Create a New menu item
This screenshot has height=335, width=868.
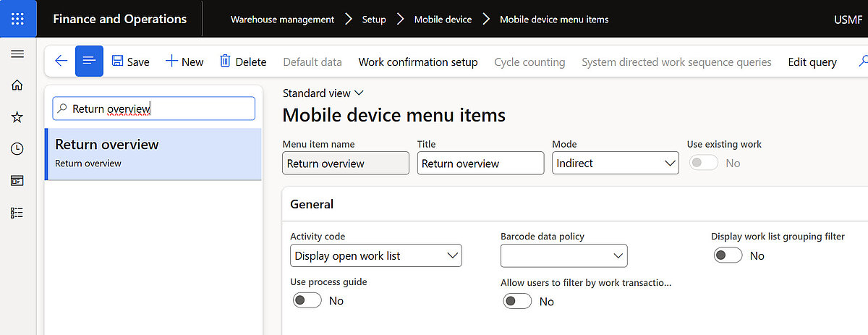184,62
